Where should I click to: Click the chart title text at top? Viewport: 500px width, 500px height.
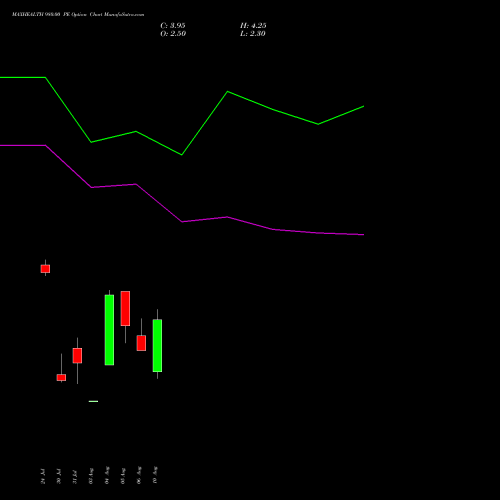(x=78, y=15)
